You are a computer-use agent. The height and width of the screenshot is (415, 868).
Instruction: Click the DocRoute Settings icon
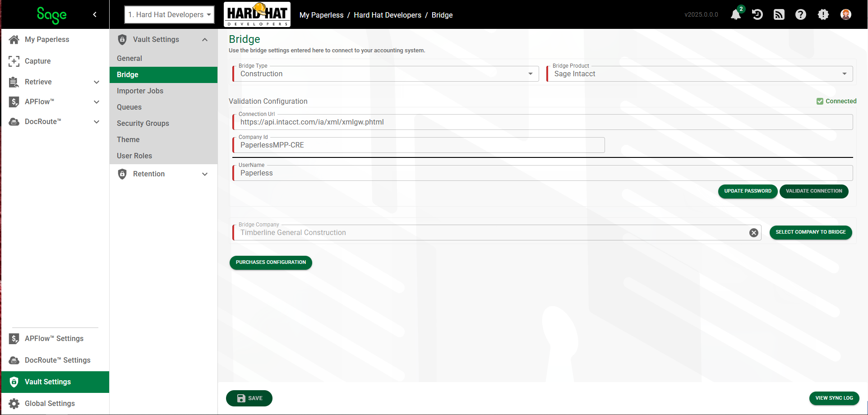(x=14, y=360)
